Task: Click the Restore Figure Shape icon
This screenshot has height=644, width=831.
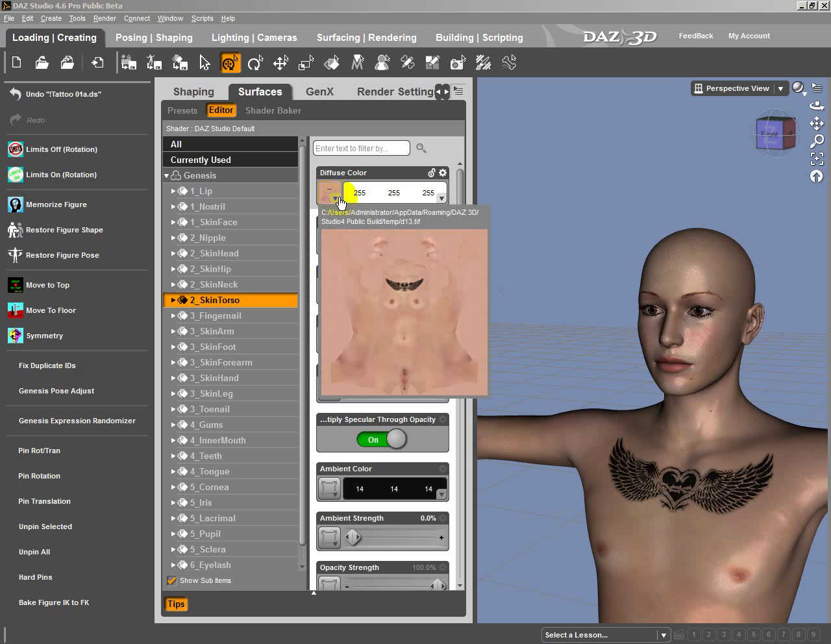Action: click(x=16, y=230)
